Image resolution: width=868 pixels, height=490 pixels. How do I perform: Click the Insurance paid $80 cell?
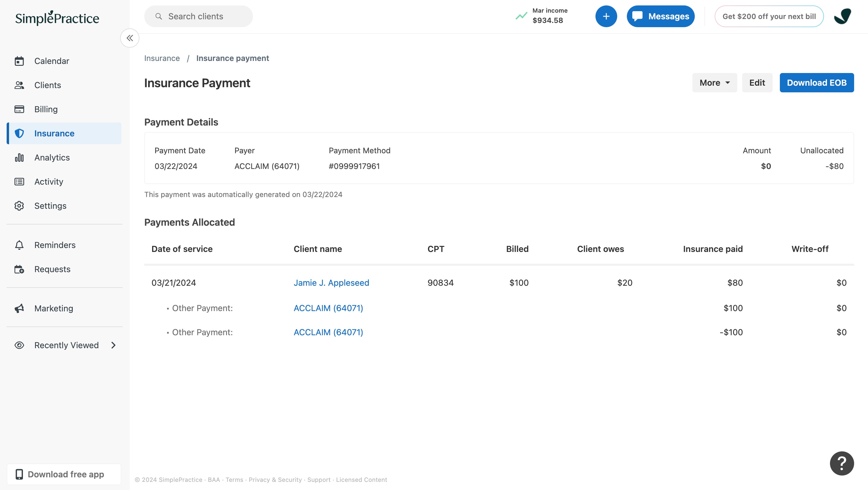click(x=735, y=282)
